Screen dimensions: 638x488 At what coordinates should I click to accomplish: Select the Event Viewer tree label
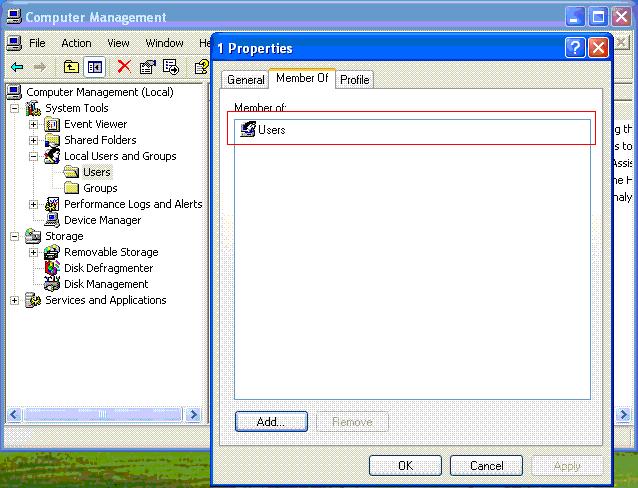(96, 124)
